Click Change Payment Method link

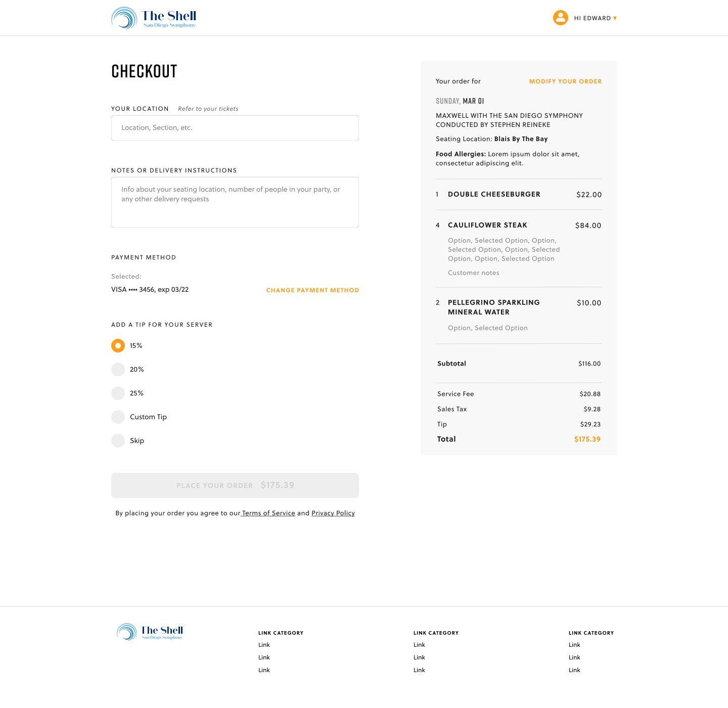(312, 290)
